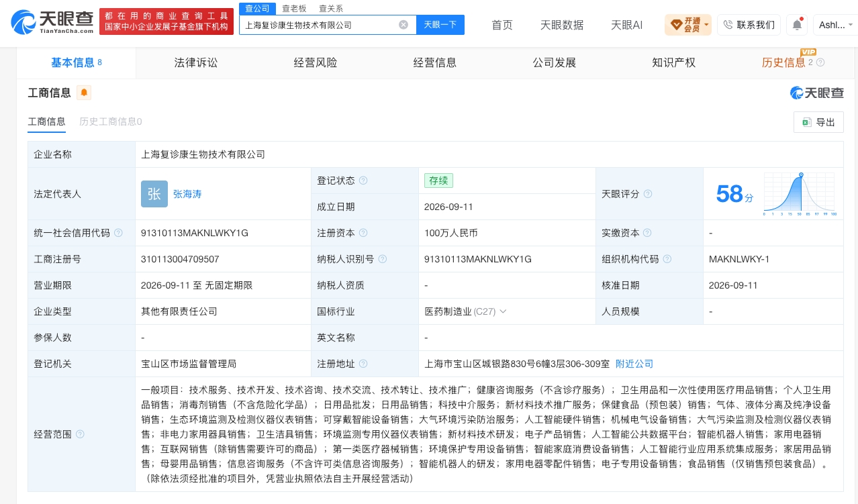Click the 导出 export button

[x=818, y=122]
